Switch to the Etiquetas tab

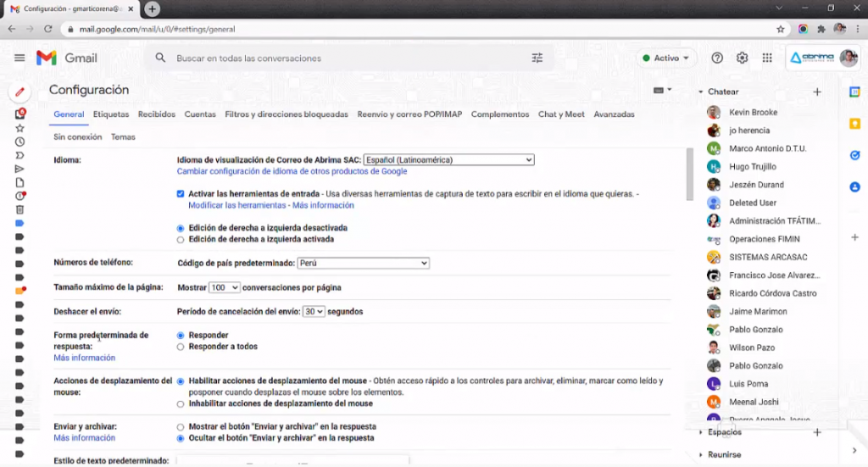pyautogui.click(x=111, y=114)
